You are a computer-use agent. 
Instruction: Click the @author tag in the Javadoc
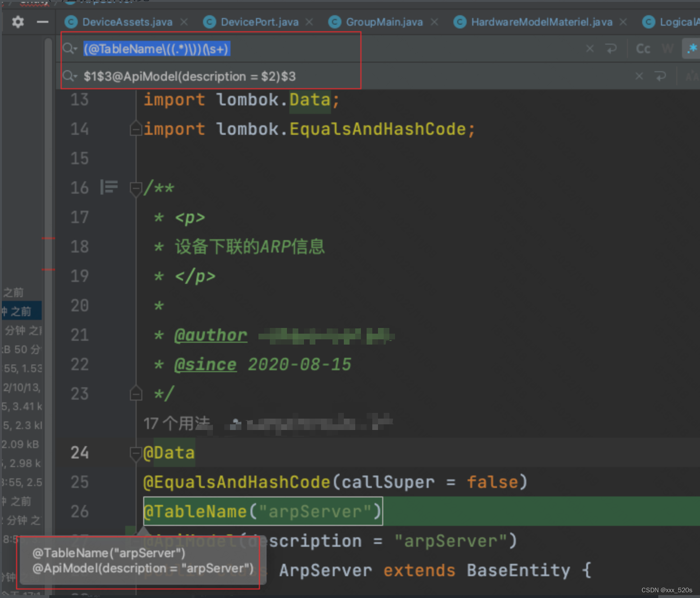tap(211, 335)
